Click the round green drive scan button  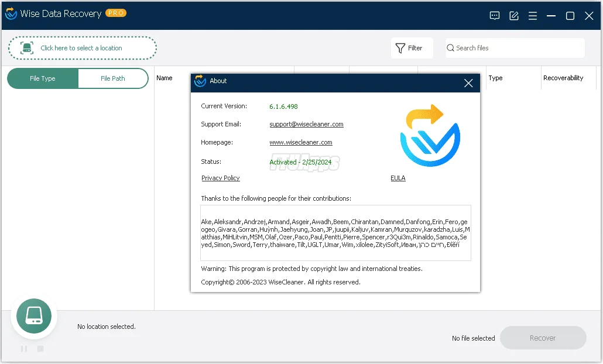point(34,316)
